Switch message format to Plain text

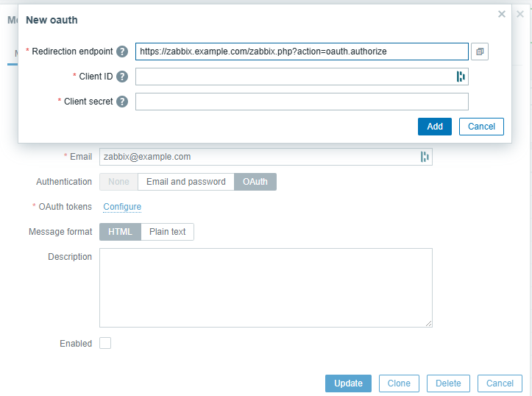coord(168,232)
